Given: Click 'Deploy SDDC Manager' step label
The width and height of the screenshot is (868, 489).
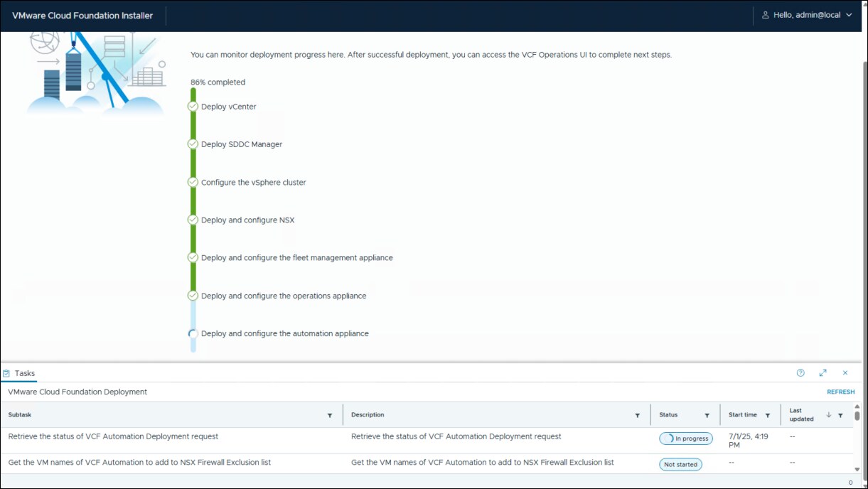Looking at the screenshot, I should (x=242, y=144).
